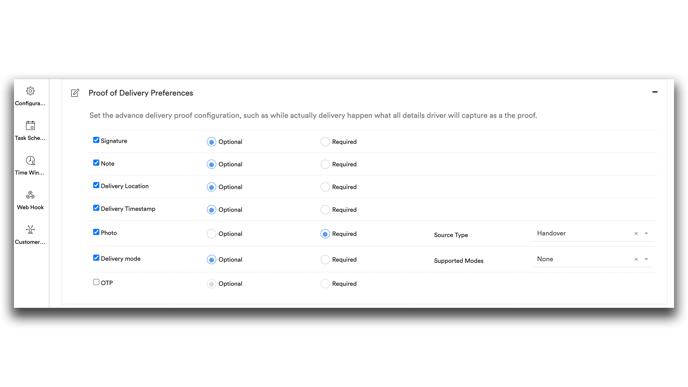
Task: Open the Configuration gear icon in sidebar
Action: [30, 91]
